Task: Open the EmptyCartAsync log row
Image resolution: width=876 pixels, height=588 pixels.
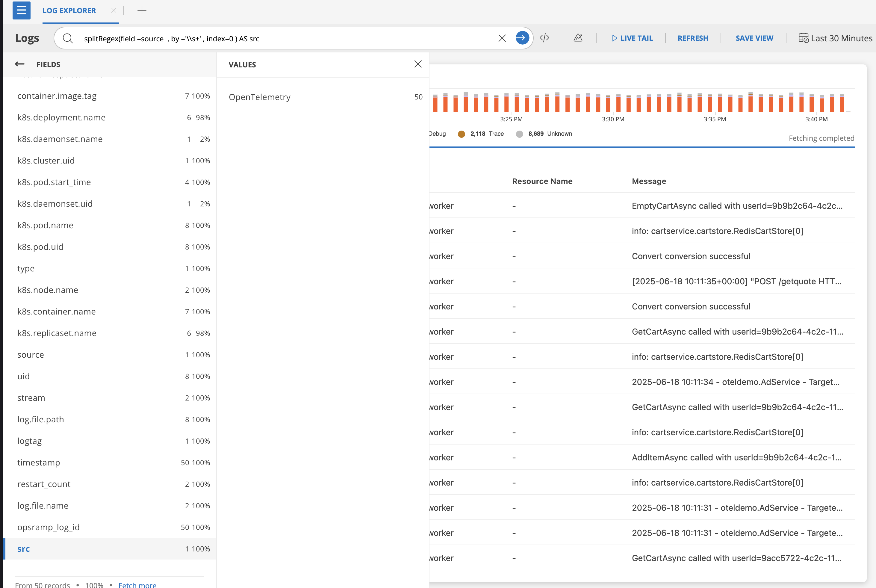Action: pos(642,206)
